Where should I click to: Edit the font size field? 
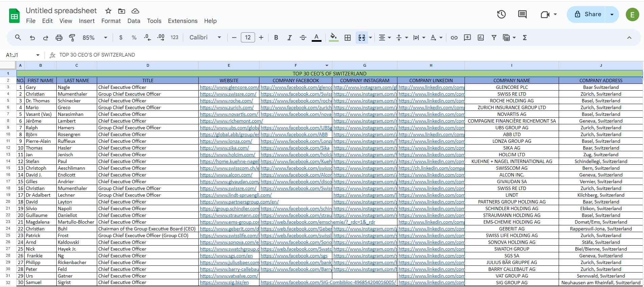248,37
